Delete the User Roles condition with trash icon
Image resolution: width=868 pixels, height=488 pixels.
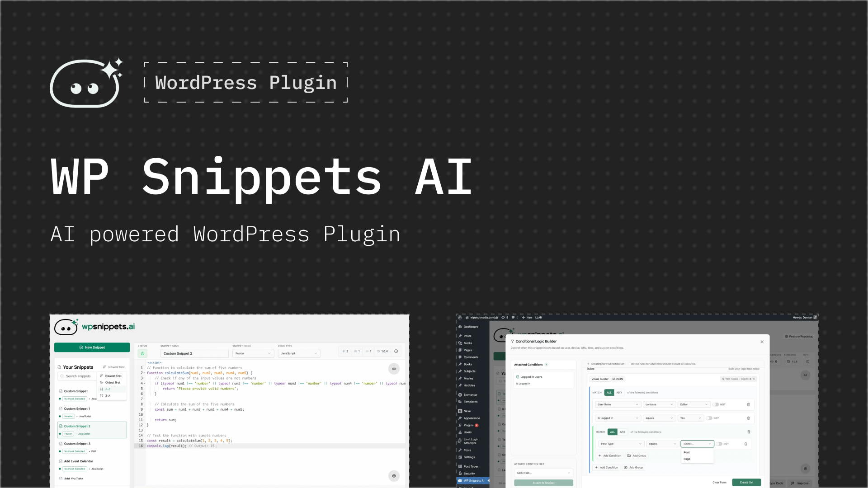pos(749,404)
